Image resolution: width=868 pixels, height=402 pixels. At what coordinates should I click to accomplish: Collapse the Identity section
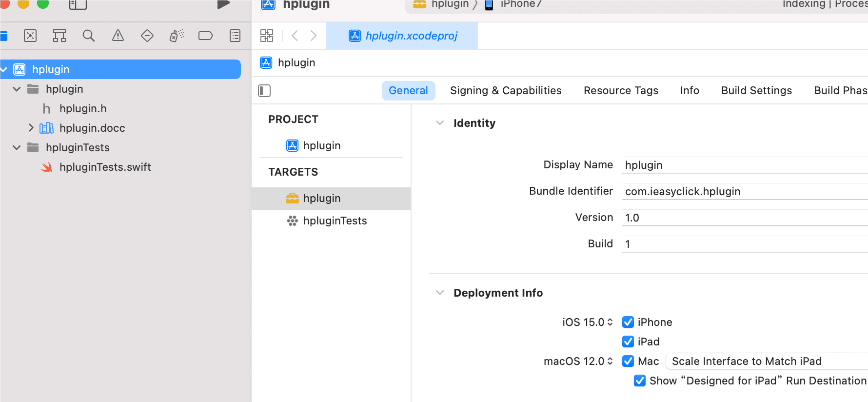[x=440, y=123]
